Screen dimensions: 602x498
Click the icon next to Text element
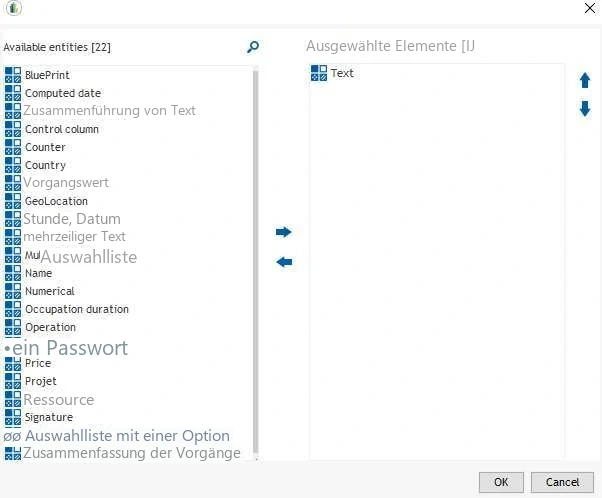319,73
